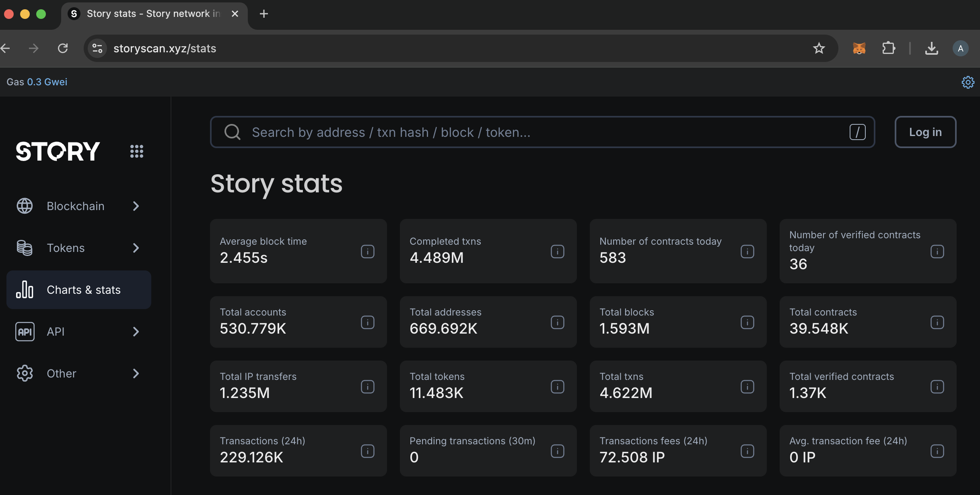The width and height of the screenshot is (980, 495).
Task: Expand the Other sidebar menu
Action: 79,373
